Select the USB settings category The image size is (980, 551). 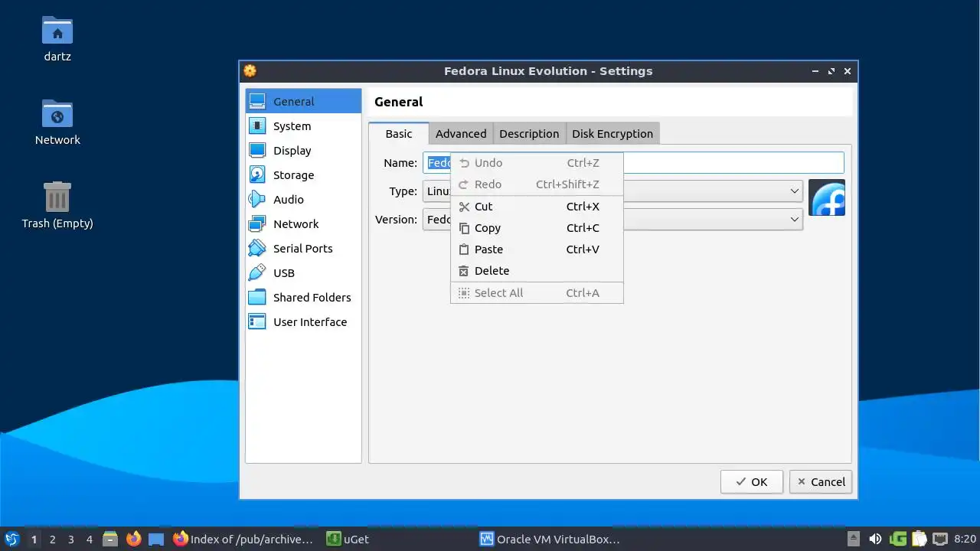pos(303,272)
